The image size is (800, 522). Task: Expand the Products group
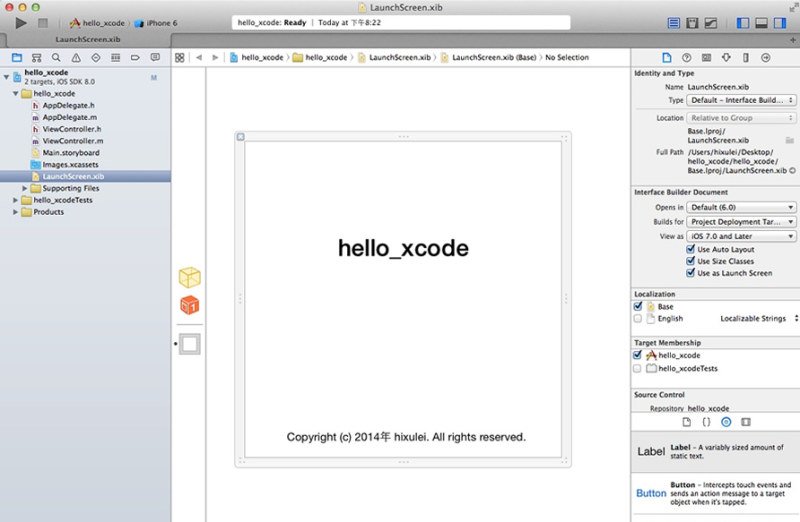[x=15, y=212]
